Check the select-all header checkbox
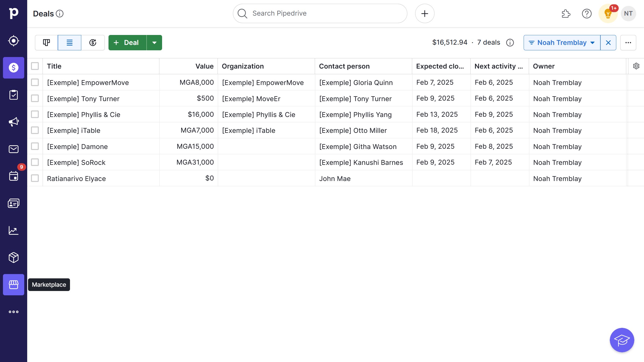This screenshot has width=644, height=362. [x=35, y=66]
